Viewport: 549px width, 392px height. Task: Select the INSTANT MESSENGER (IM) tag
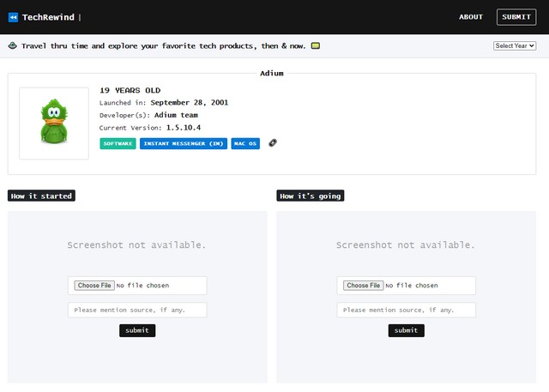click(x=184, y=143)
